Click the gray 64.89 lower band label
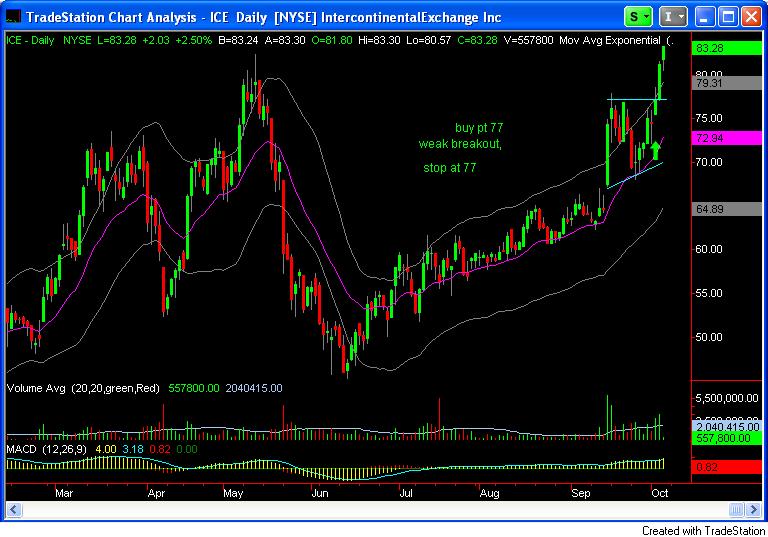The height and width of the screenshot is (537, 768). click(x=726, y=209)
